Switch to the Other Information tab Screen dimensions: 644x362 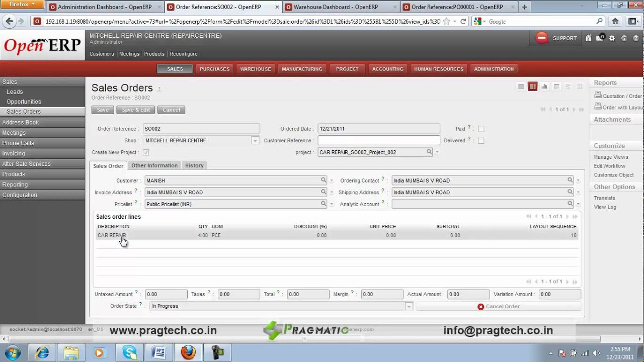coord(154,165)
